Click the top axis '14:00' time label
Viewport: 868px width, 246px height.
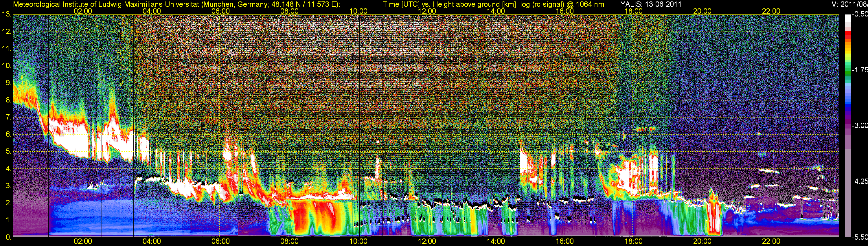(496, 11)
